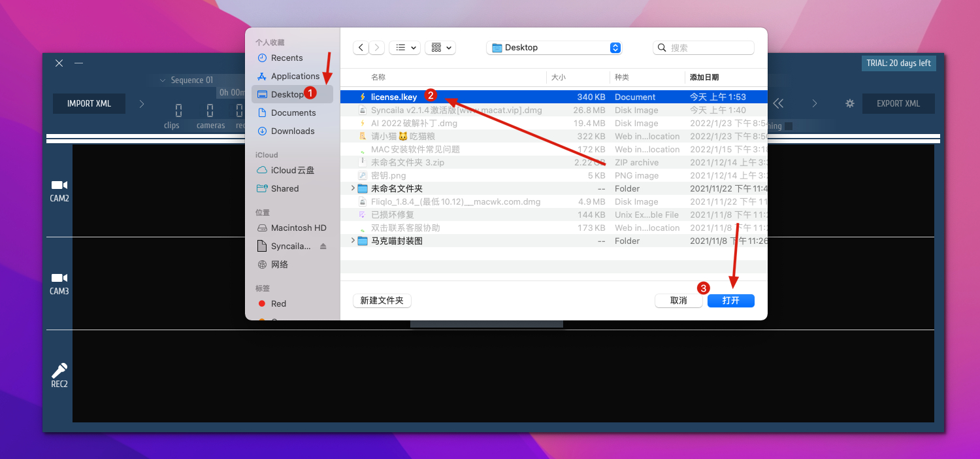Open Downloads in the sidebar
Image resolution: width=980 pixels, height=459 pixels.
[x=292, y=131]
